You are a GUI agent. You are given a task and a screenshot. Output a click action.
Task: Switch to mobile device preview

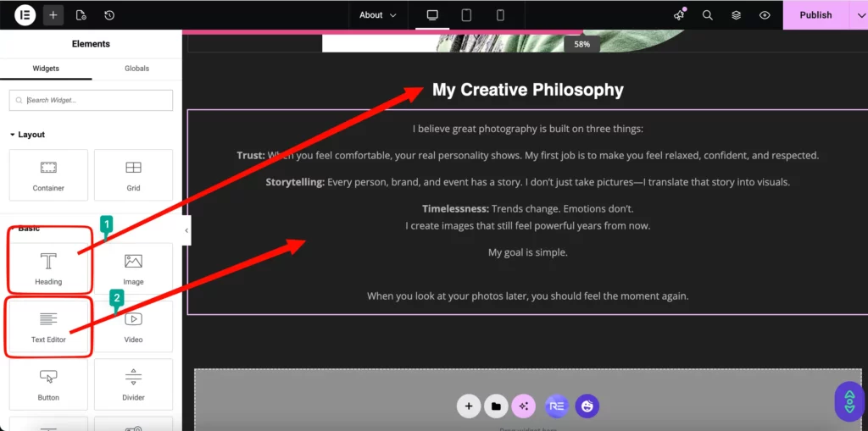coord(500,15)
